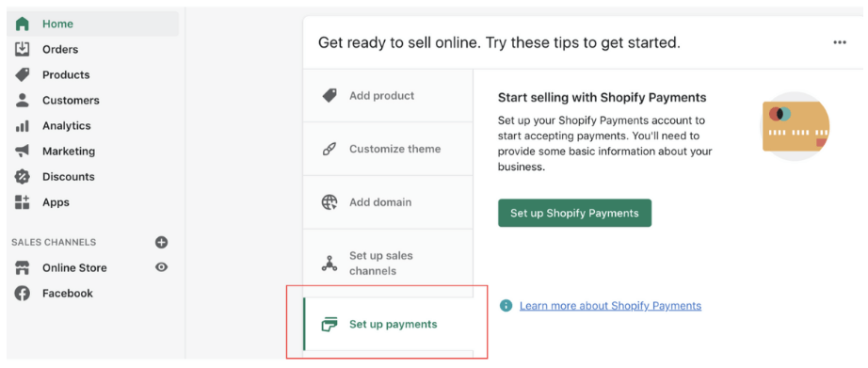This screenshot has width=868, height=368.
Task: Click the sales channels network icon
Action: coord(330,264)
